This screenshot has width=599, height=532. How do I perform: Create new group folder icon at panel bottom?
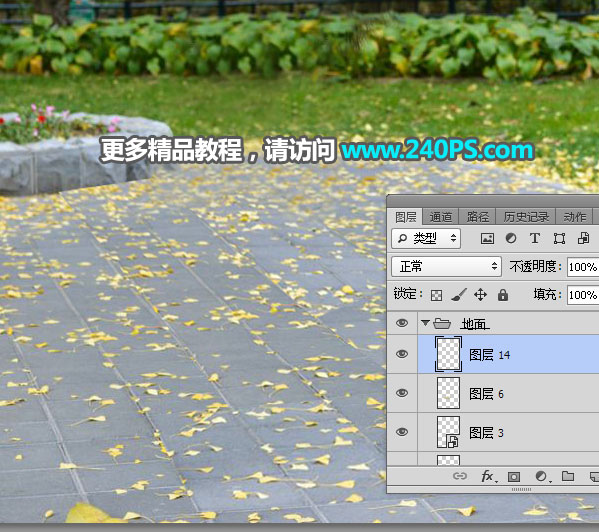point(568,476)
